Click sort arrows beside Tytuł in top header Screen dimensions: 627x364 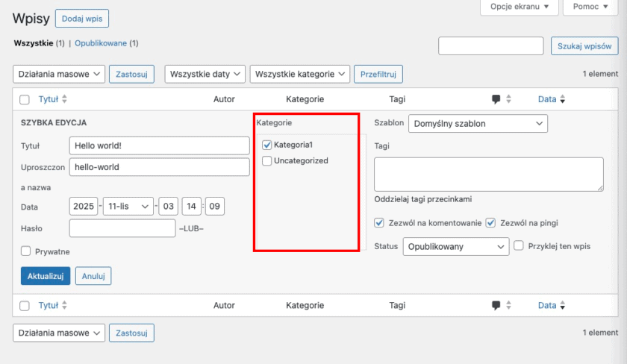point(64,98)
